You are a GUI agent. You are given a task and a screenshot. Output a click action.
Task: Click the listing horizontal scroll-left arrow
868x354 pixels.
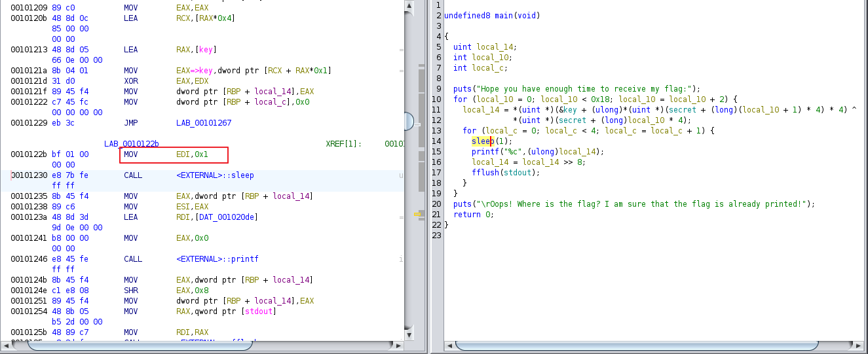(x=7, y=345)
